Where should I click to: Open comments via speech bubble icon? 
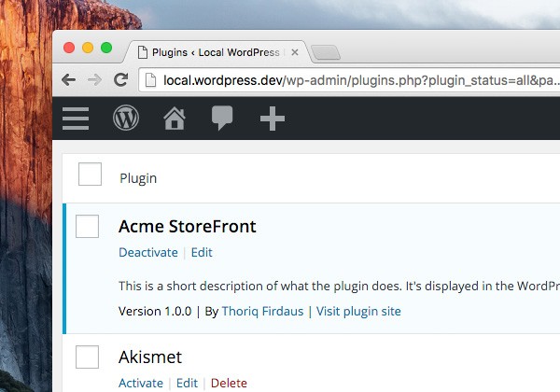[222, 118]
